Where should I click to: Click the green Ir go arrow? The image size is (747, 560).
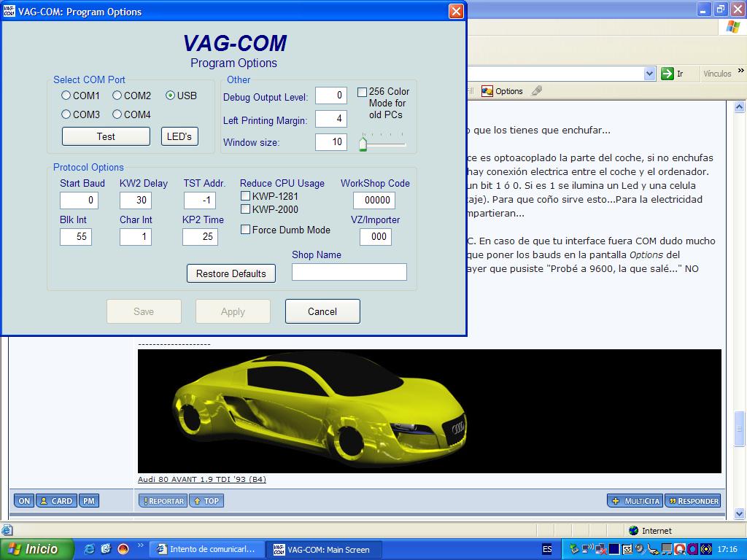tap(667, 74)
